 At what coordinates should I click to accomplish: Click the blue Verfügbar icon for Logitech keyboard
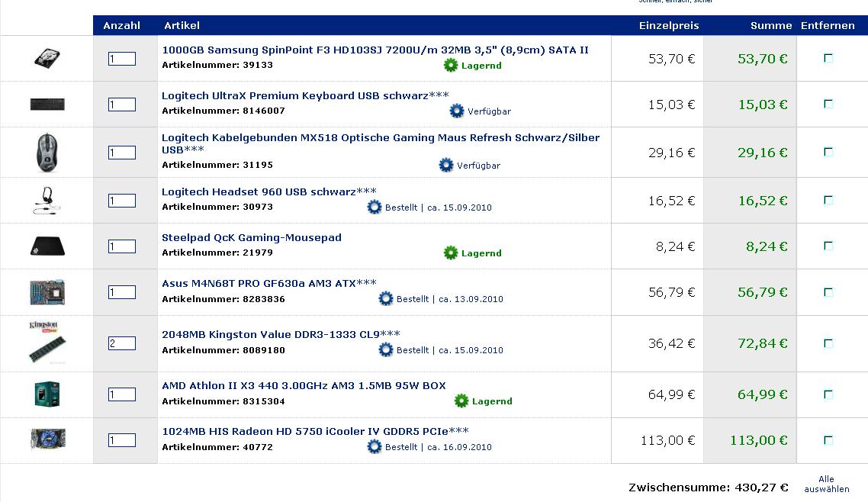tap(457, 111)
